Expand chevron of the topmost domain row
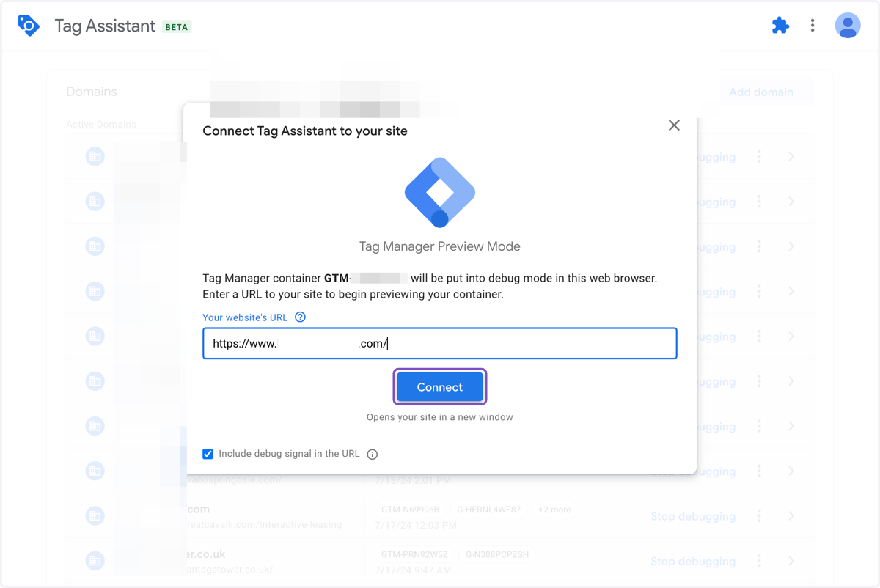 791,157
